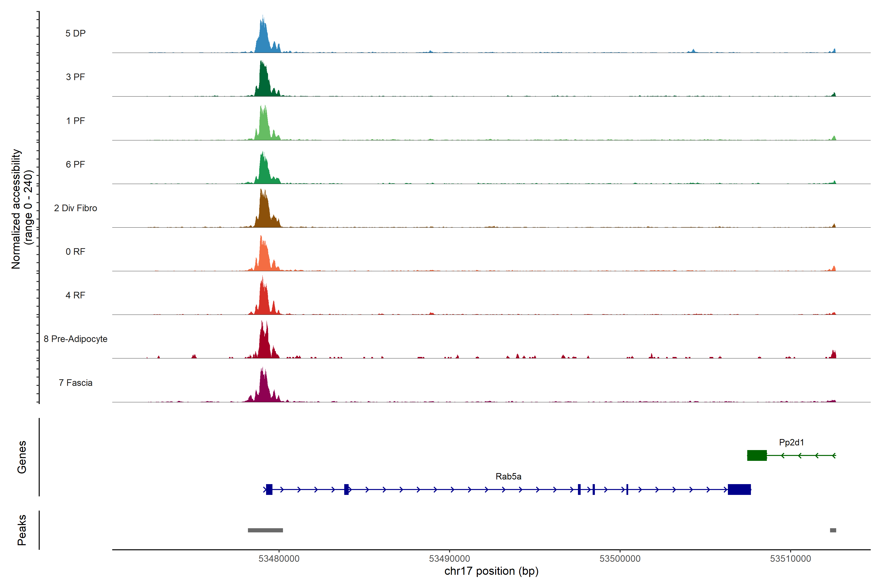Click the 3 PF track label
This screenshot has height=588, width=882.
[x=75, y=77]
